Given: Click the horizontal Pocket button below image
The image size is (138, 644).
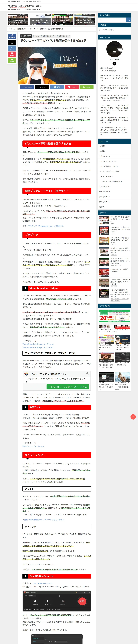Looking at the screenshot, I should click(x=72, y=87).
